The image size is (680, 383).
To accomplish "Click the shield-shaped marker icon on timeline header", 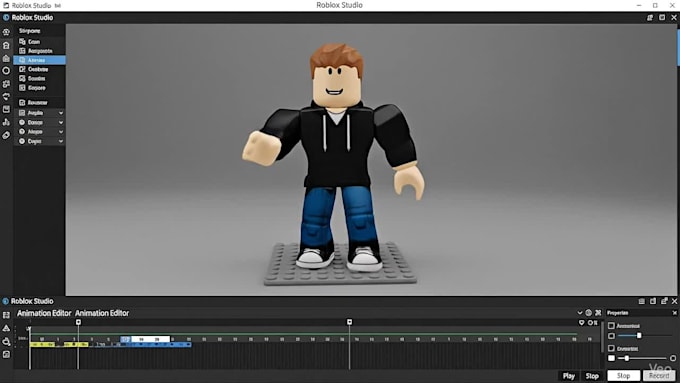I will click(582, 323).
